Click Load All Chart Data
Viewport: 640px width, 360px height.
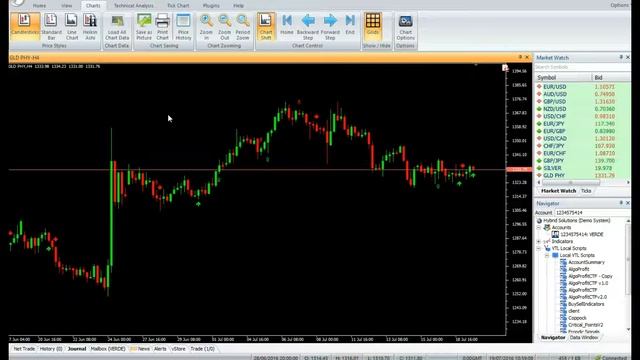pos(117,26)
